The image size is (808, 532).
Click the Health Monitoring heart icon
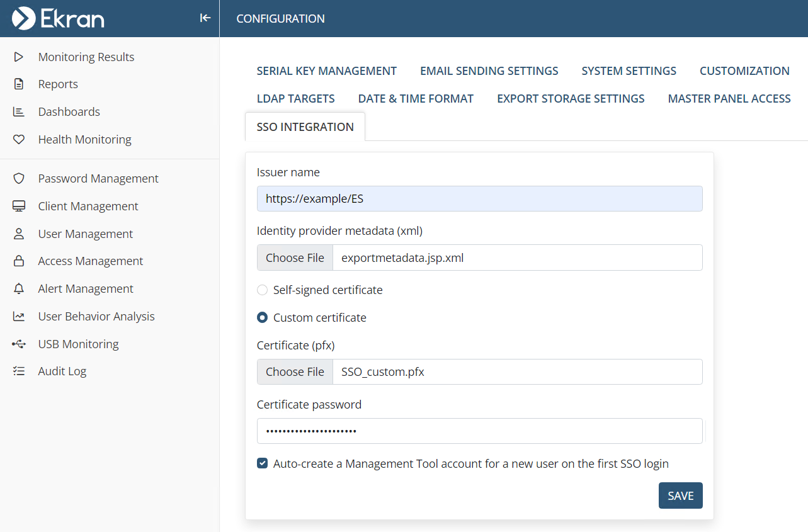19,140
